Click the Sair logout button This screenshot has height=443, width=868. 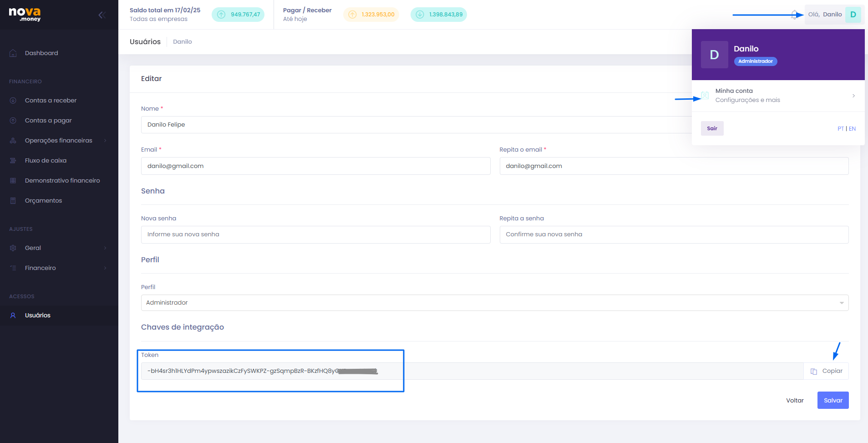click(x=712, y=128)
